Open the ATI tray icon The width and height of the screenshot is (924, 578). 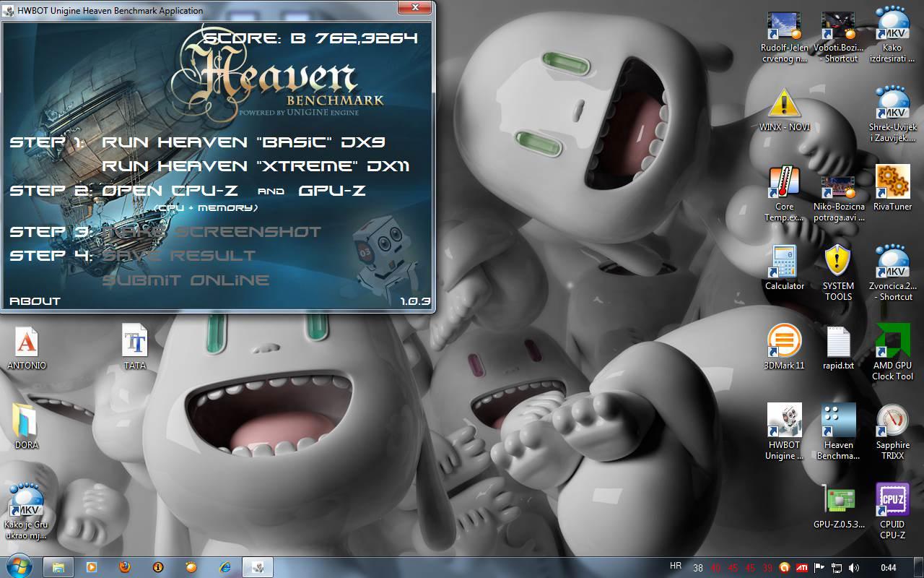click(x=802, y=567)
